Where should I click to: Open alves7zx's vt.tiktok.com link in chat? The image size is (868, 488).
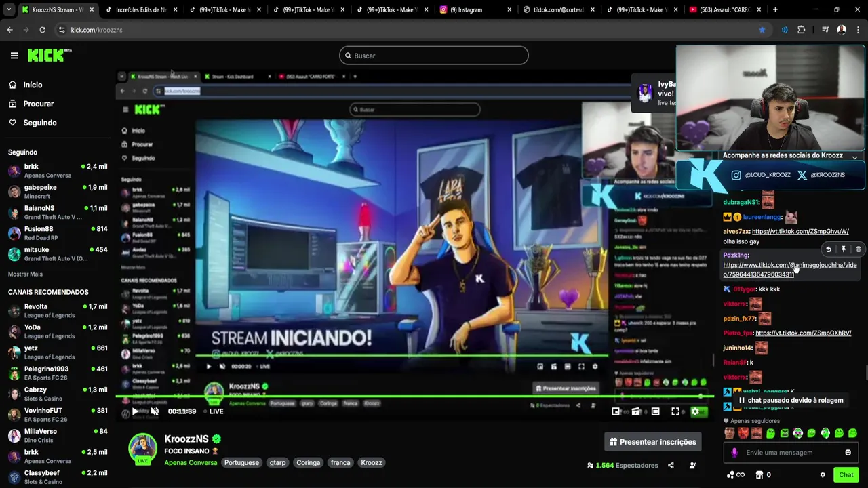coord(800,232)
